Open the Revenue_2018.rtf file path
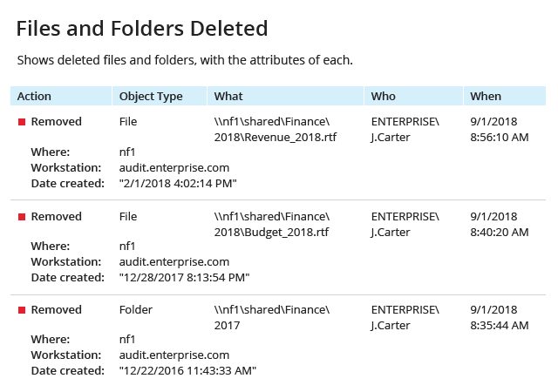Screen dimensions: 558x392 [x=276, y=130]
